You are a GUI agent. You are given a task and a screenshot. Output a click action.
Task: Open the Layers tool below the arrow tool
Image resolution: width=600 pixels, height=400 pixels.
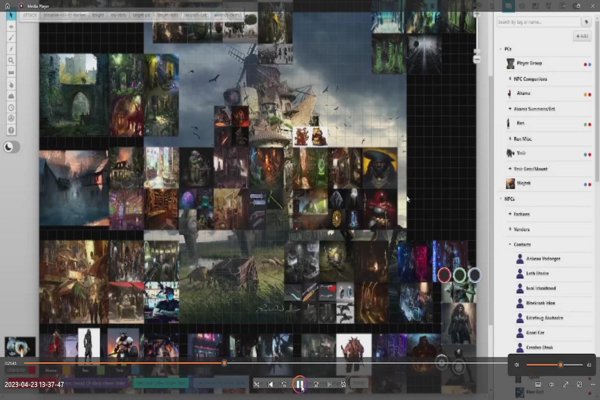coord(11,26)
